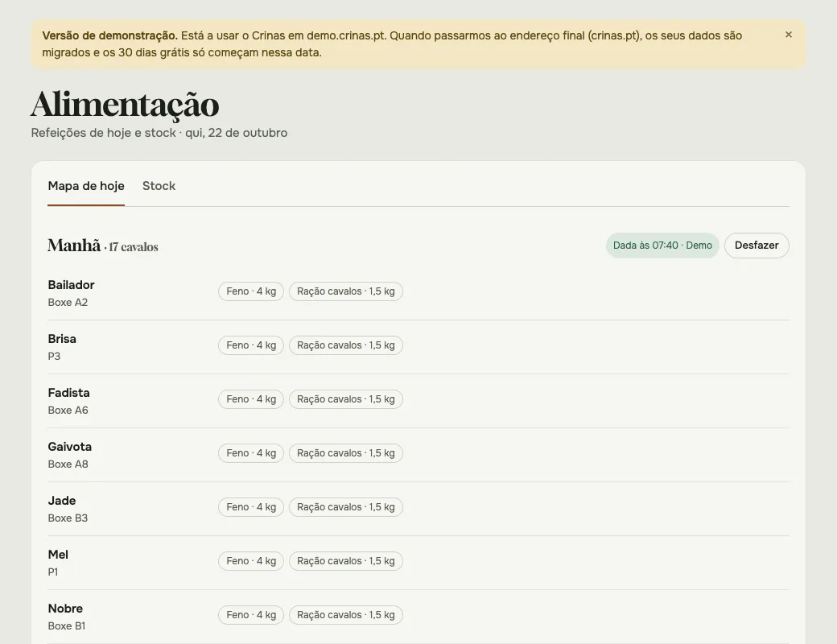Click the Alimentação page title
The image size is (837, 644).
[x=125, y=105]
